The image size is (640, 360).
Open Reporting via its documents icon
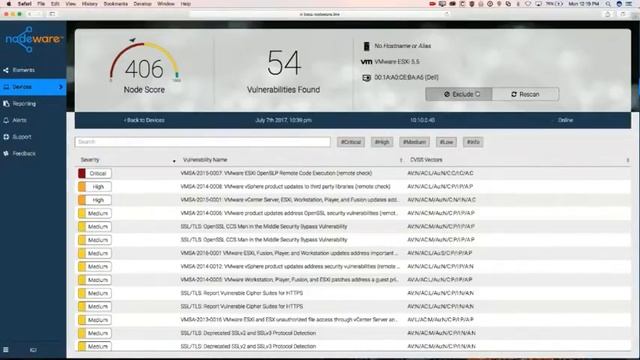6,104
